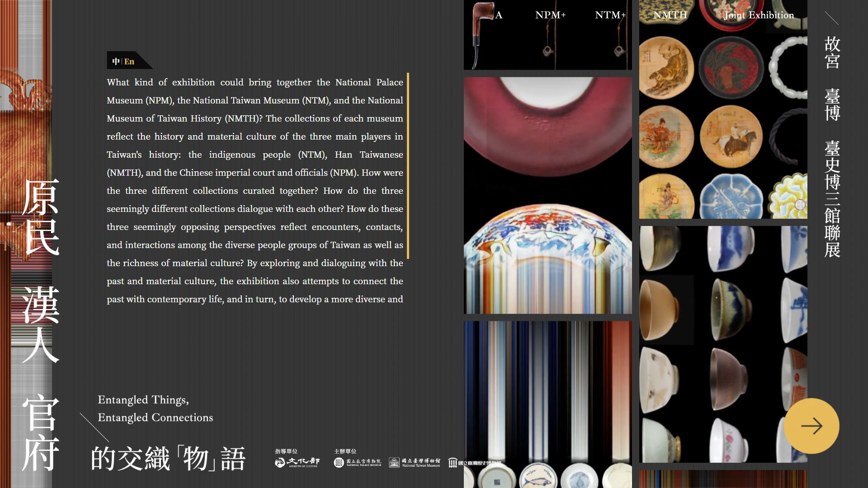Click the National Museum of Taiwan History logo
The image size is (868, 488).
pyautogui.click(x=475, y=463)
